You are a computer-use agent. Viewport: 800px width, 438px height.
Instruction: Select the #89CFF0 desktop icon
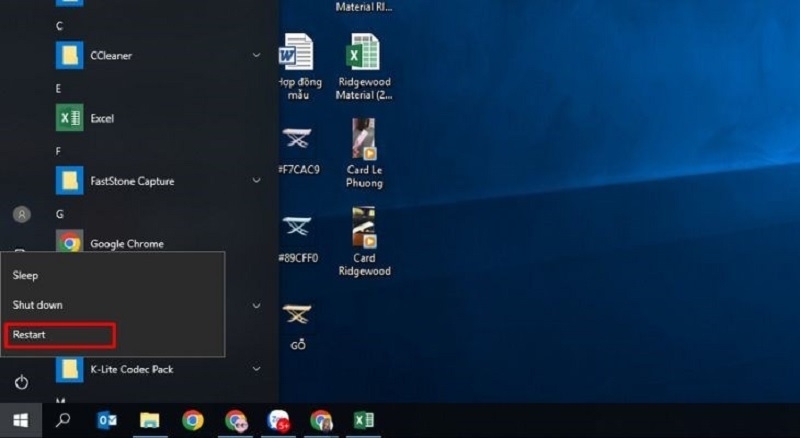[x=298, y=239]
